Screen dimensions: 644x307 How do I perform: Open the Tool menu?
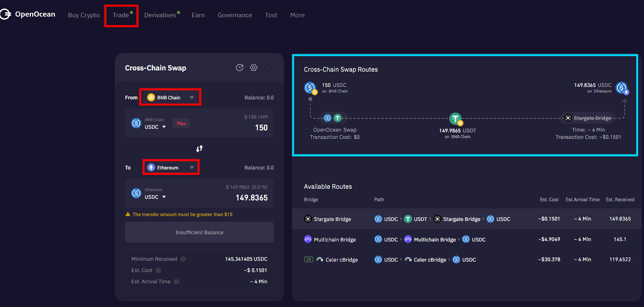tap(271, 15)
